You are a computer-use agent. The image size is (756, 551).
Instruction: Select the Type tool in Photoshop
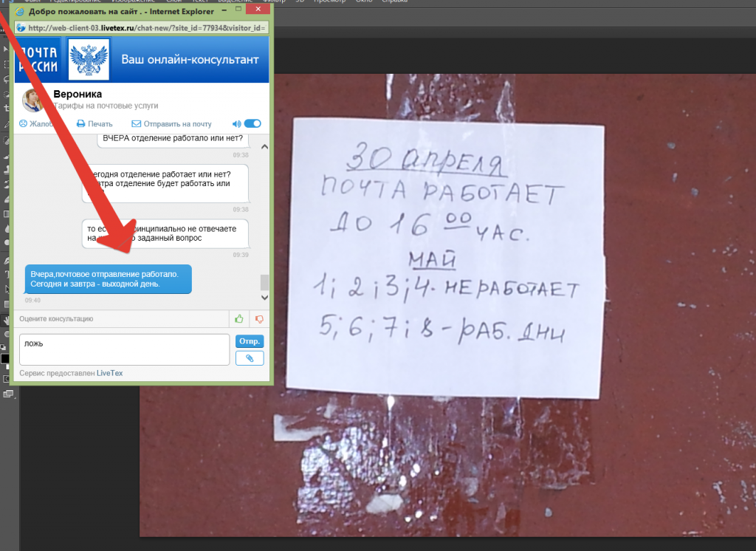[x=6, y=275]
